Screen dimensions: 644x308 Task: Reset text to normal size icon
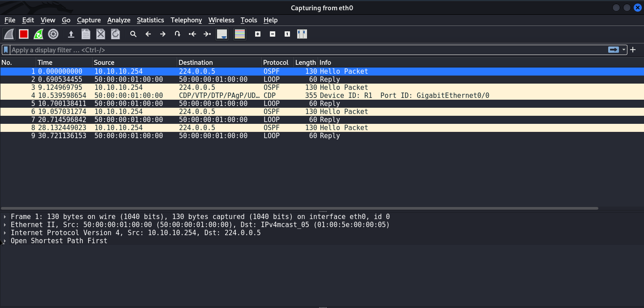(x=287, y=34)
